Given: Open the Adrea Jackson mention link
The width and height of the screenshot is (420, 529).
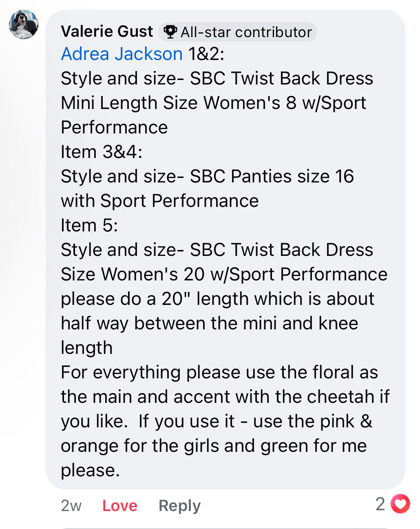Looking at the screenshot, I should (122, 54).
